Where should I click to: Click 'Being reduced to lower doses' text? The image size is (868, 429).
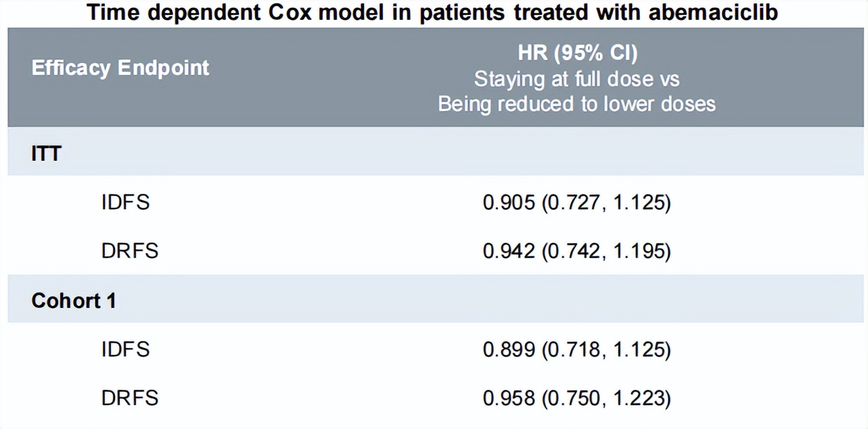pyautogui.click(x=577, y=103)
